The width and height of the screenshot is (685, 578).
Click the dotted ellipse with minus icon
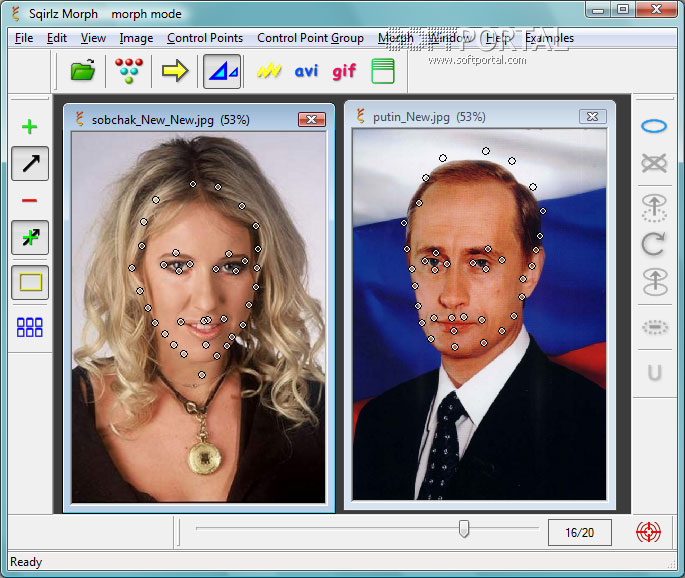(655, 327)
